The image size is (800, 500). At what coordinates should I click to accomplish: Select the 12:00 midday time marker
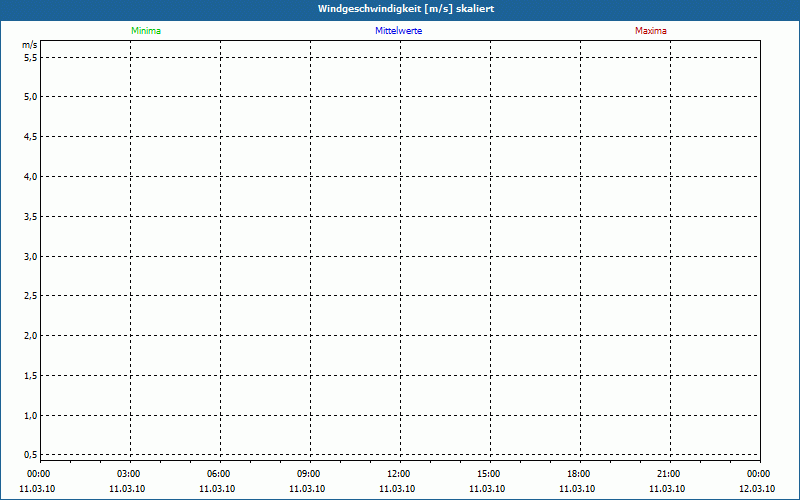tap(399, 473)
